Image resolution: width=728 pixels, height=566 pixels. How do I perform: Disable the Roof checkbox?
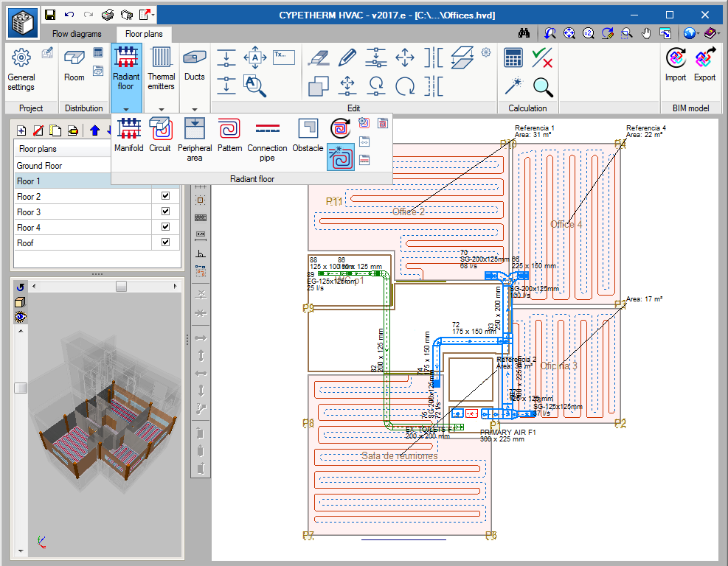point(165,242)
